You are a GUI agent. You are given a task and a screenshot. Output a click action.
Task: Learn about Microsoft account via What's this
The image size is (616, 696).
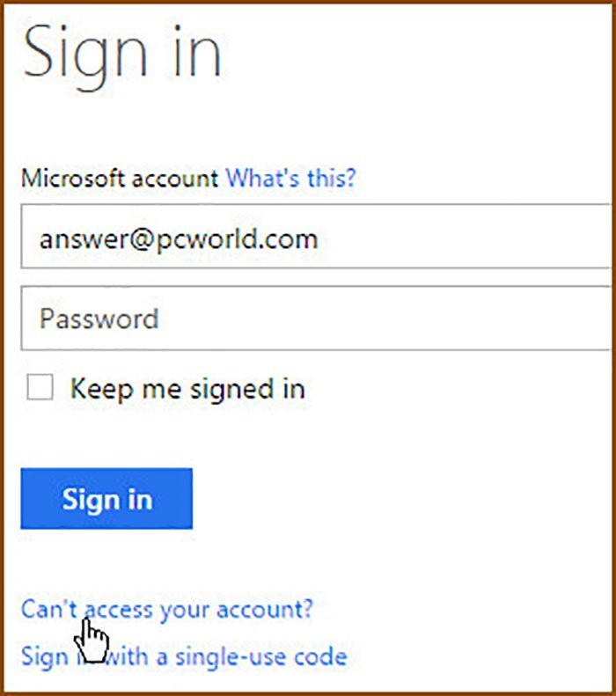[290, 179]
